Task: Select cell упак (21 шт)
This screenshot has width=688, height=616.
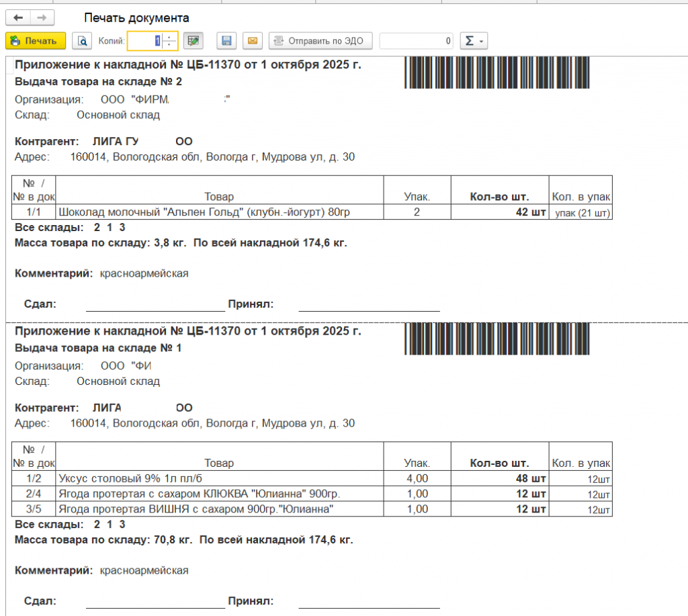Action: (580, 212)
